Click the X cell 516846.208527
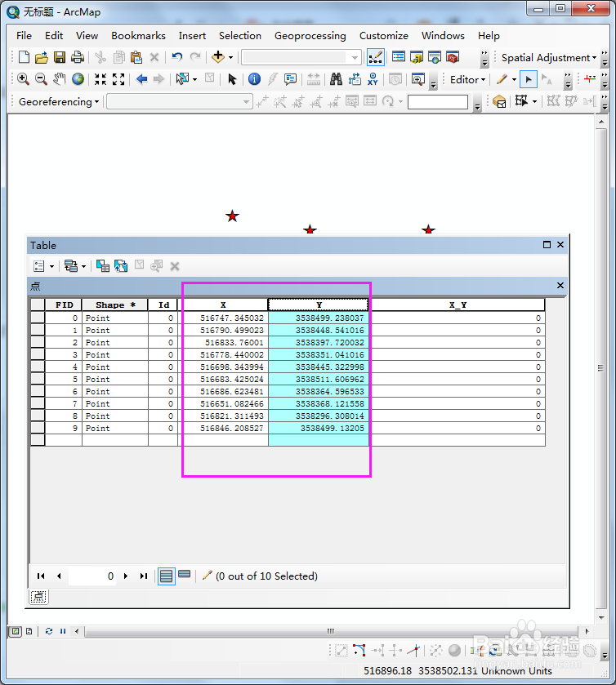The image size is (616, 685). (223, 428)
